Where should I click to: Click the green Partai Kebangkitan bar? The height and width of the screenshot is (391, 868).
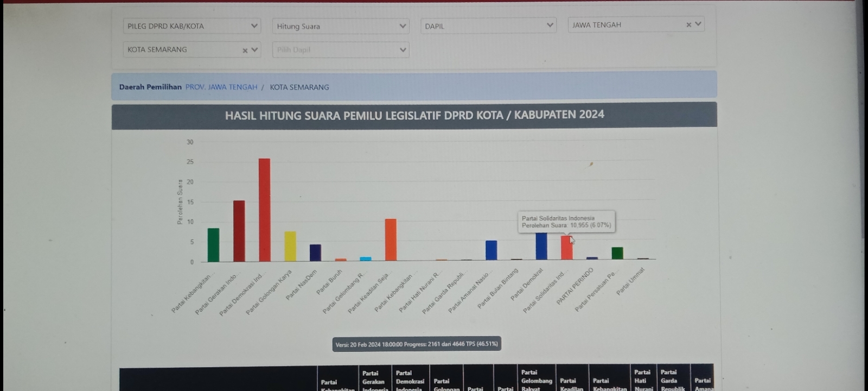click(214, 245)
